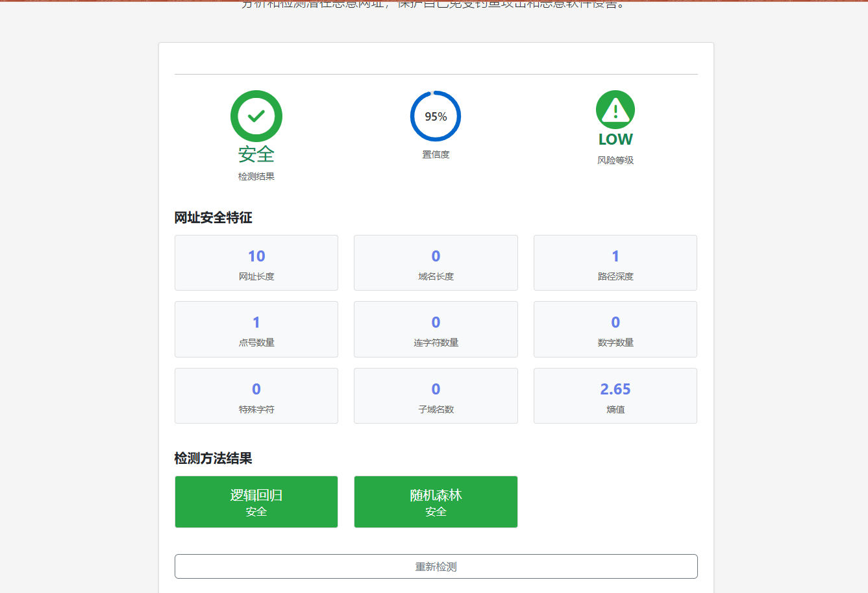Click the 网址安全特征 heading
Viewport: 868px width, 593px height.
(x=213, y=218)
